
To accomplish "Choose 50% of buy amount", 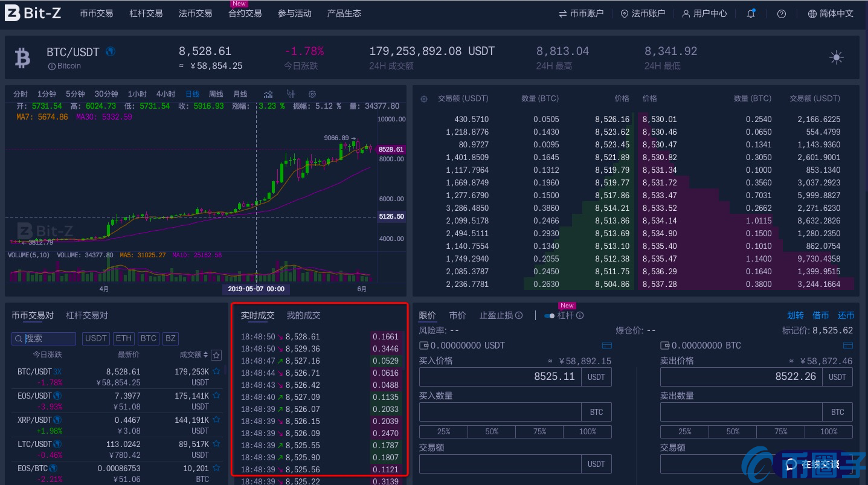I will tap(492, 431).
